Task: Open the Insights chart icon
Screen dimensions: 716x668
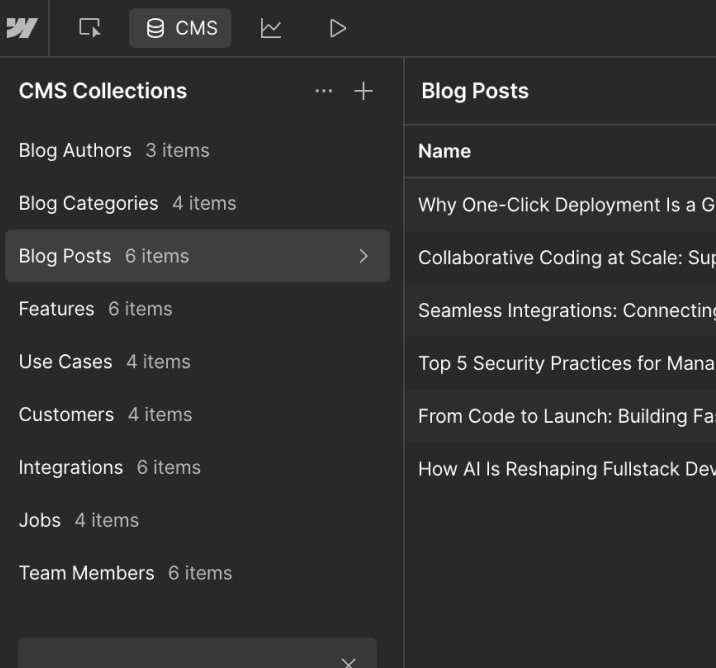Action: [271, 28]
